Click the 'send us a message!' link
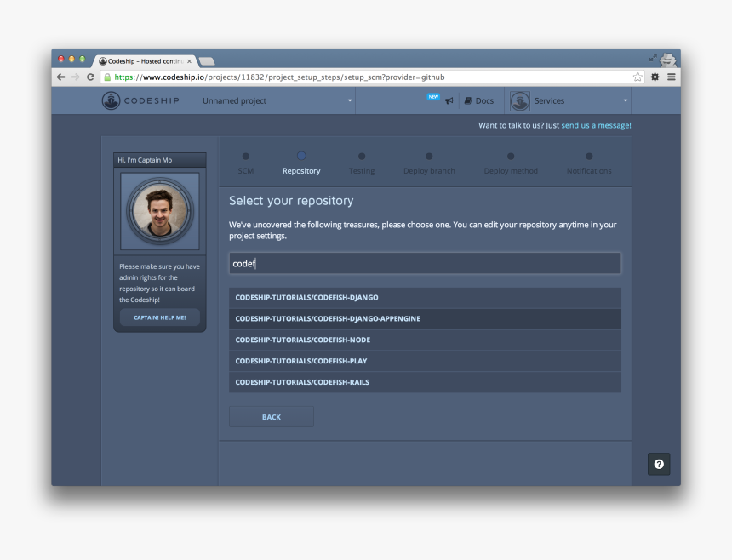This screenshot has height=560, width=732. coord(596,125)
